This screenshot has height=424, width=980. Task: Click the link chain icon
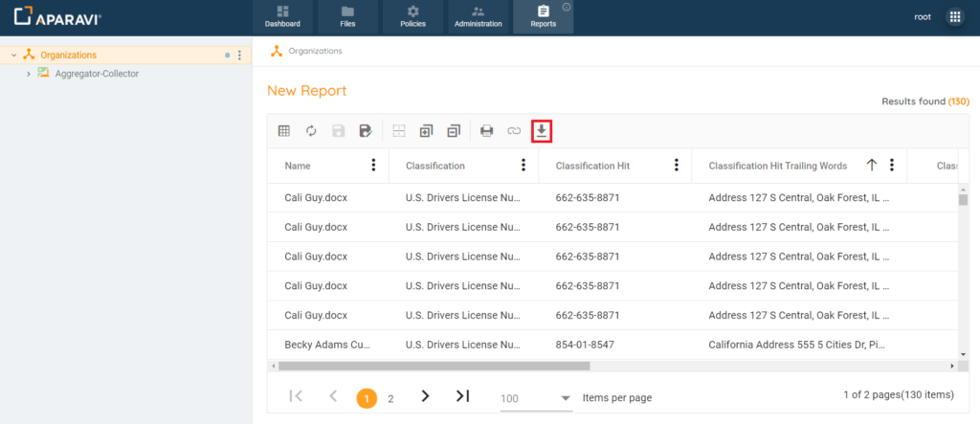tap(514, 131)
